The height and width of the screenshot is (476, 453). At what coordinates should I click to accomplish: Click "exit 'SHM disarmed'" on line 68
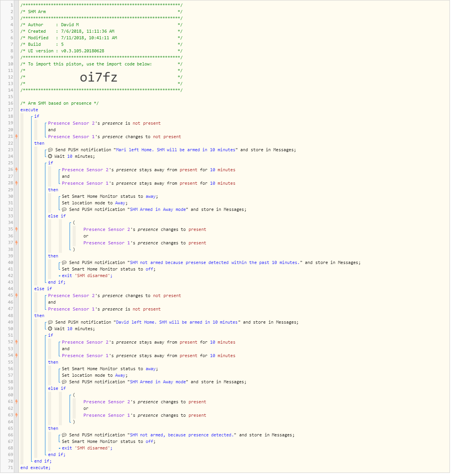click(87, 448)
